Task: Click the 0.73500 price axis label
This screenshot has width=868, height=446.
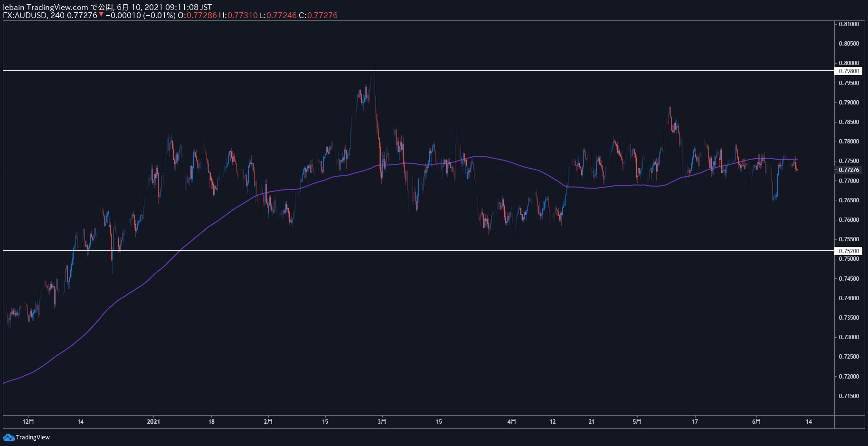Action: coord(849,318)
